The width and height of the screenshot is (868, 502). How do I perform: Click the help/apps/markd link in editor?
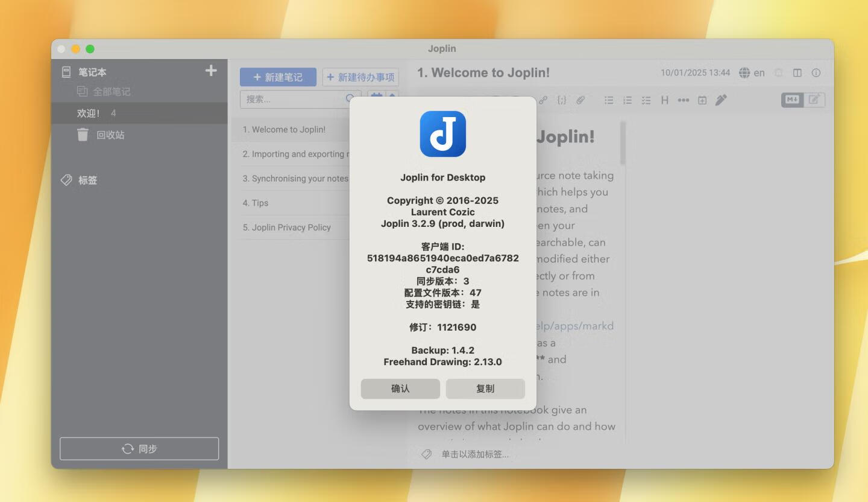click(575, 326)
